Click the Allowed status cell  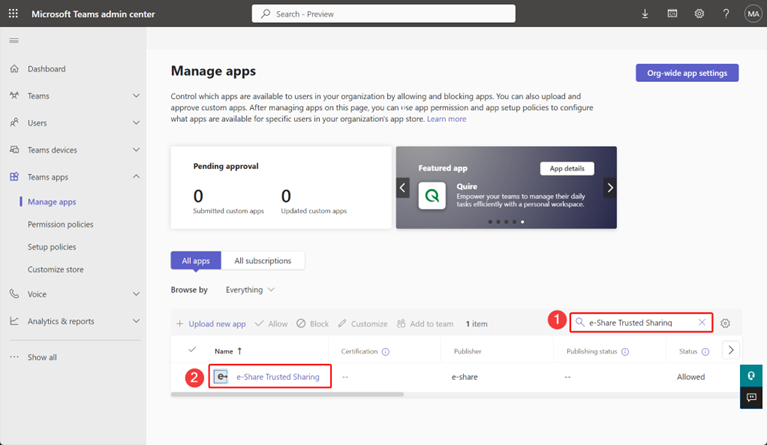tap(691, 377)
